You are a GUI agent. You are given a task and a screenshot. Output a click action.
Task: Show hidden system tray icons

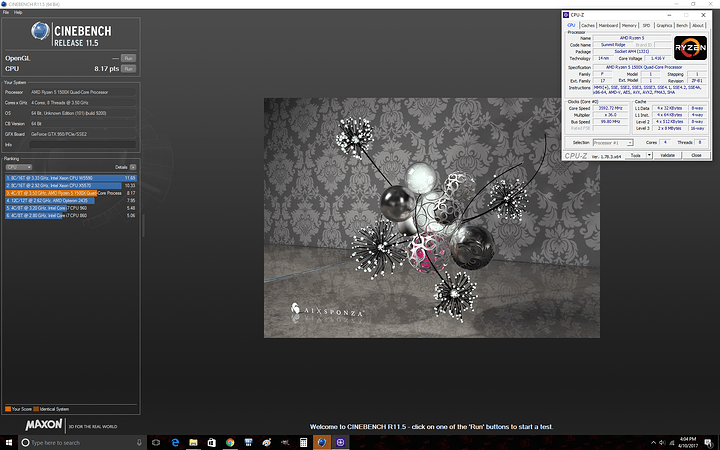tap(653, 443)
